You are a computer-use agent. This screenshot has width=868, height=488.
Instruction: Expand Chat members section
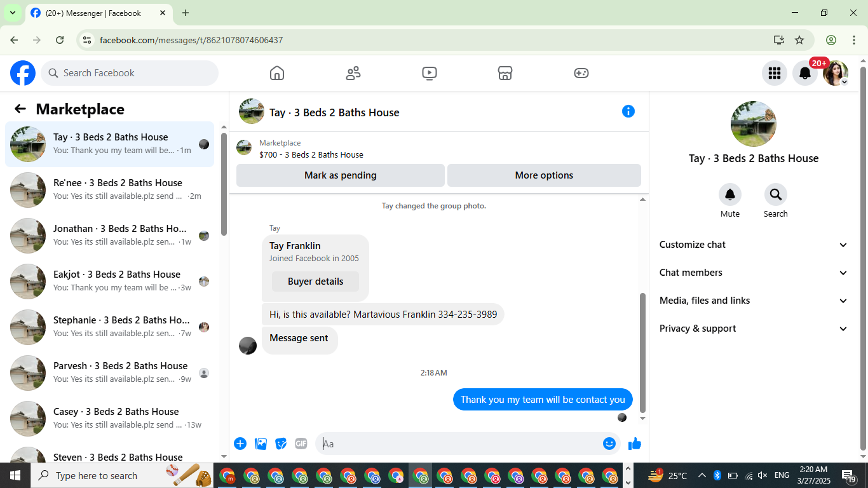tap(754, 273)
